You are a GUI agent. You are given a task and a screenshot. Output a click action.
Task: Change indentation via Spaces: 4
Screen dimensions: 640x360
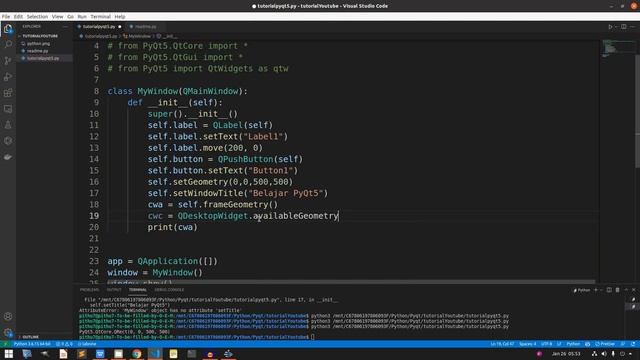[x=527, y=344]
